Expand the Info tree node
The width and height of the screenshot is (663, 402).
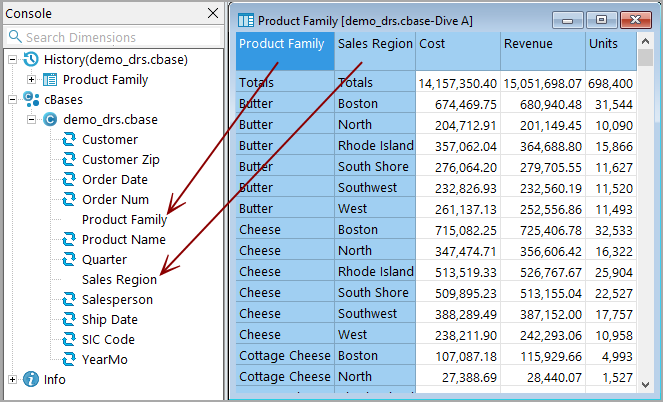click(12, 380)
